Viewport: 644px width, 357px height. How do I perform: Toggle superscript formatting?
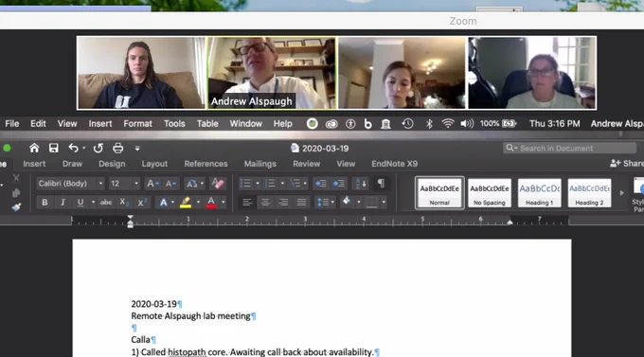point(142,202)
